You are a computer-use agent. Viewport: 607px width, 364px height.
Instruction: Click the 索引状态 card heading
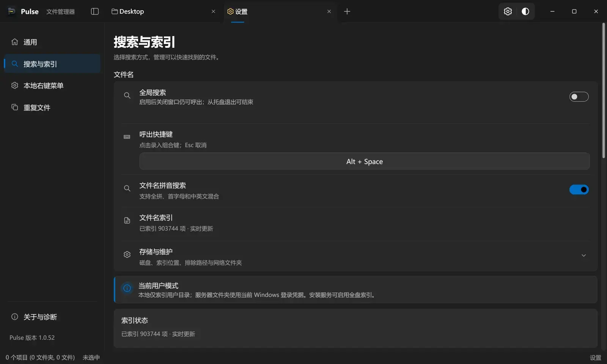click(135, 320)
